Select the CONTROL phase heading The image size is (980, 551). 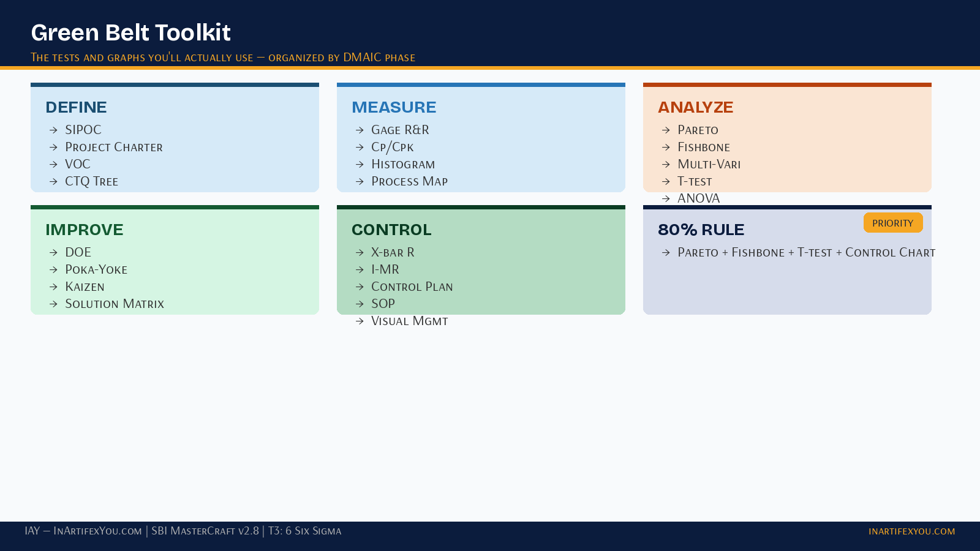(x=391, y=230)
